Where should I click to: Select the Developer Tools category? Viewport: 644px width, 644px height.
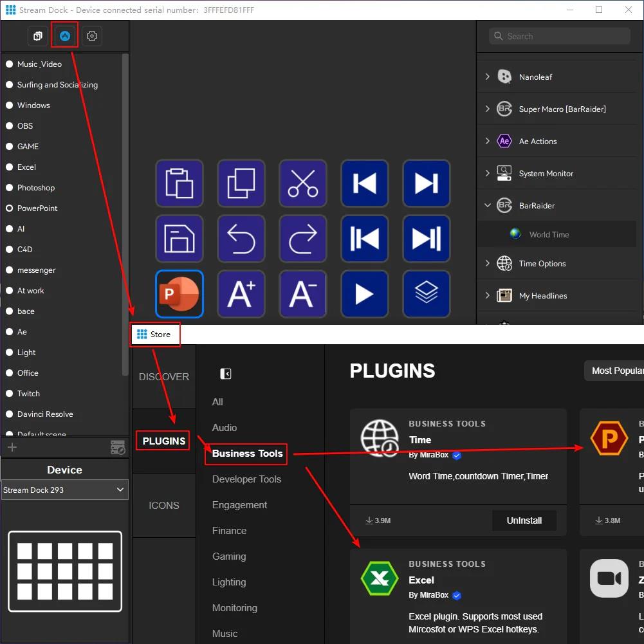[x=246, y=479]
